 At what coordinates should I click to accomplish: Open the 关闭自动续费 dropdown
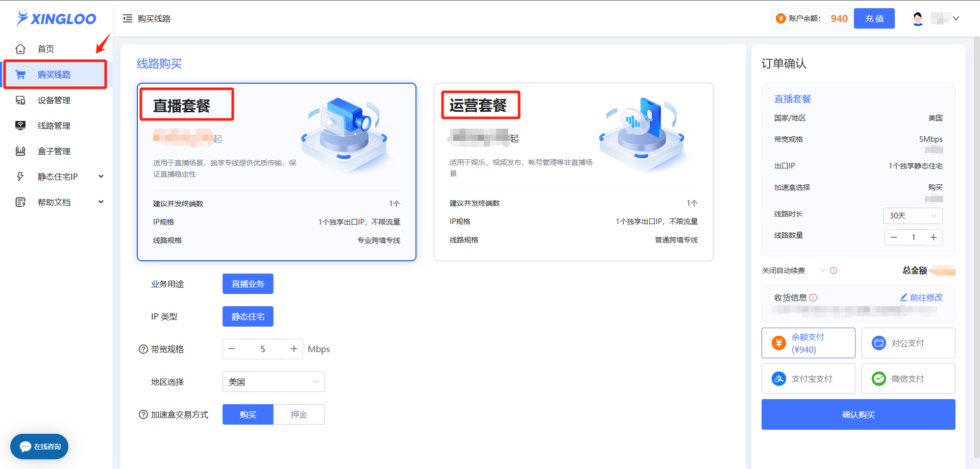pos(794,270)
